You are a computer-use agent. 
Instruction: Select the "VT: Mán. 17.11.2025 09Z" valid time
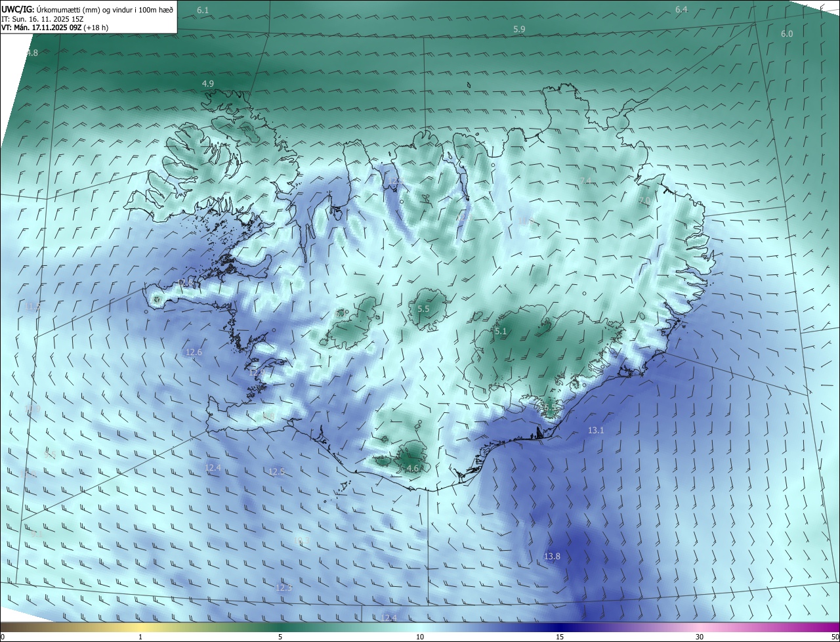tap(41, 28)
